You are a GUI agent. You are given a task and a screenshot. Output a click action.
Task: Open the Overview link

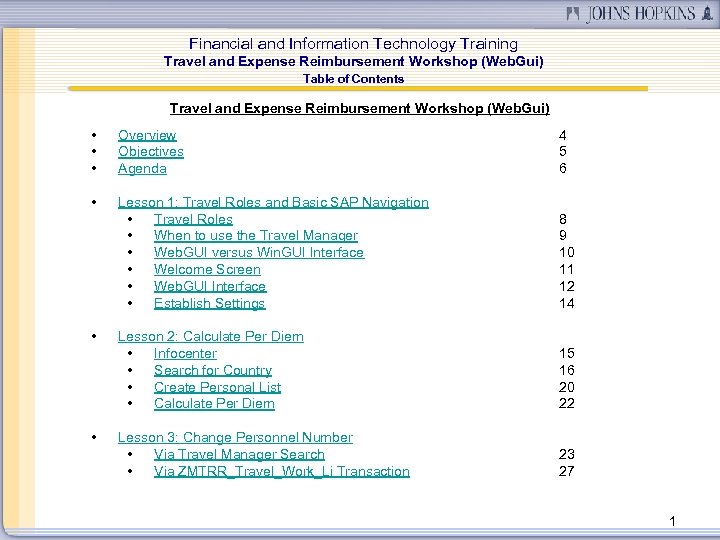[x=147, y=135]
